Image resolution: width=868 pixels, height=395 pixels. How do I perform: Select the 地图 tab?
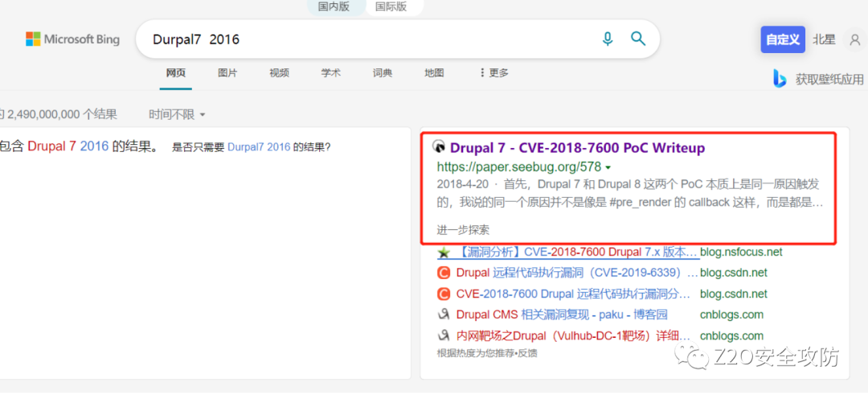pos(434,72)
